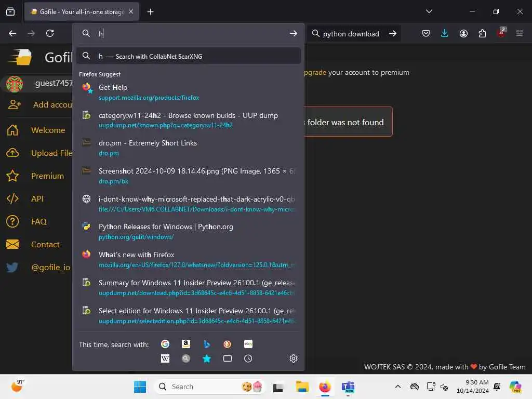Open the Downloads panel
532x399 pixels.
[x=445, y=33]
